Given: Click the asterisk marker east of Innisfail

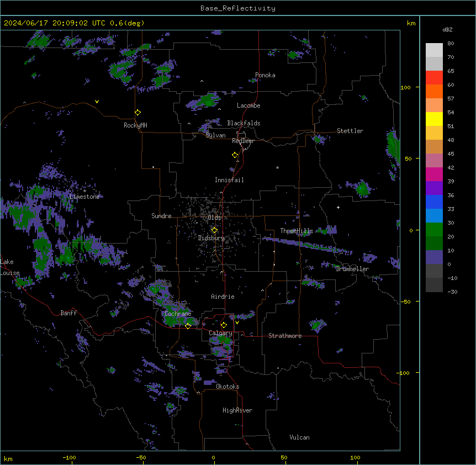Looking at the screenshot, I should pyautogui.click(x=277, y=167).
